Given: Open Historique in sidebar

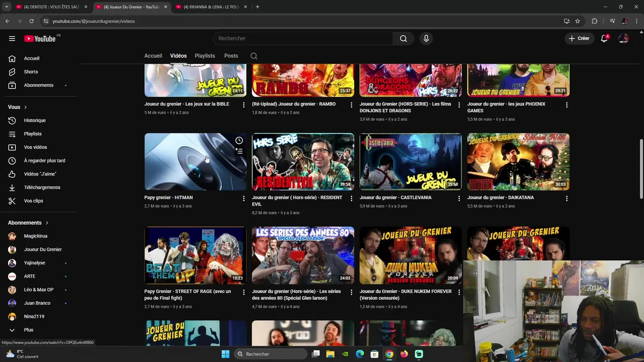Looking at the screenshot, I should [40, 120].
